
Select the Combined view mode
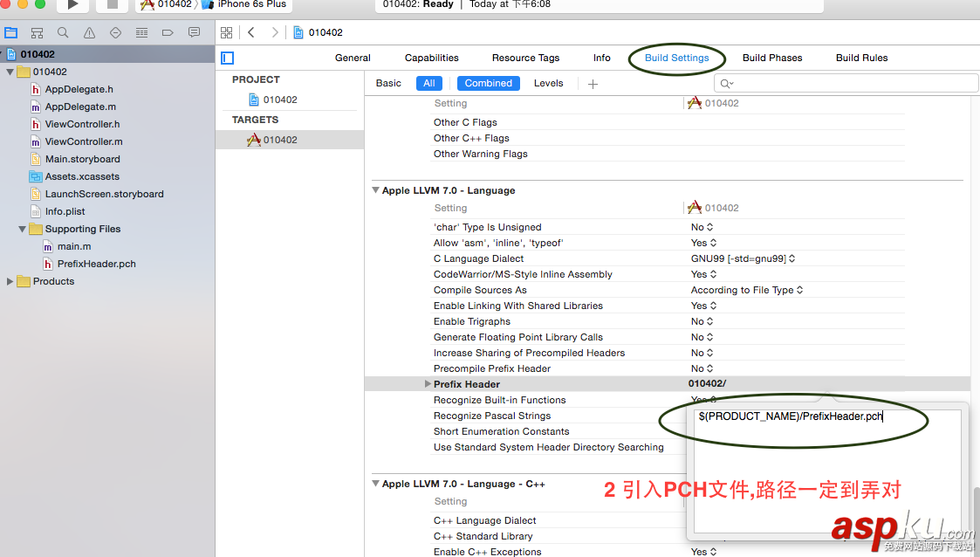click(488, 83)
